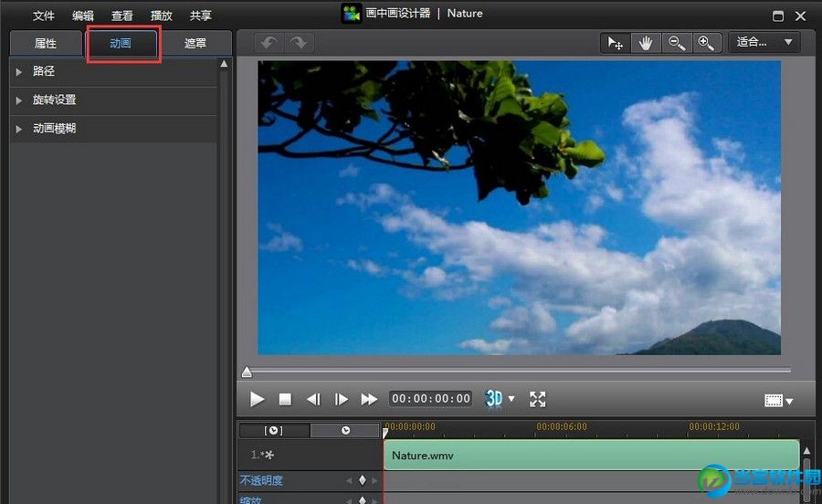Click the preview playback position slider
Image resolution: width=822 pixels, height=504 pixels.
[x=247, y=372]
